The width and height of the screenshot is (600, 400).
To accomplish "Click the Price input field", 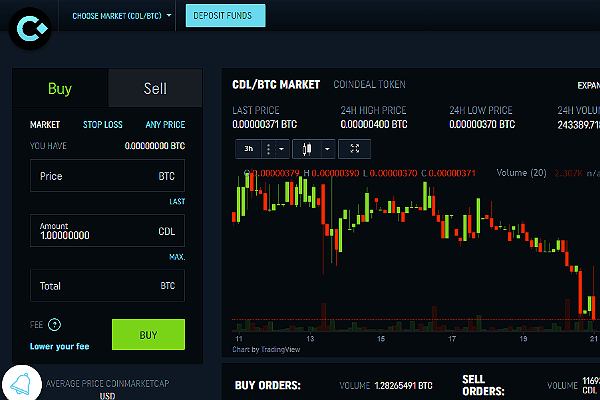I will click(x=100, y=176).
